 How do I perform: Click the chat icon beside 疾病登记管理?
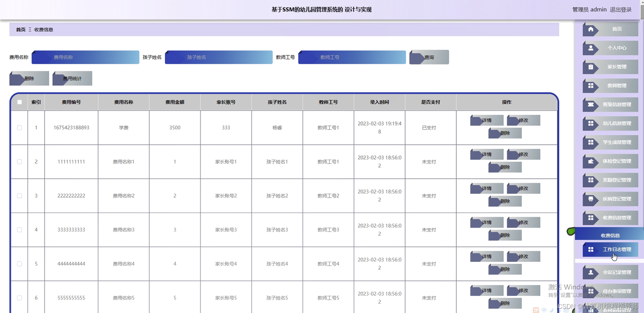coord(591,199)
